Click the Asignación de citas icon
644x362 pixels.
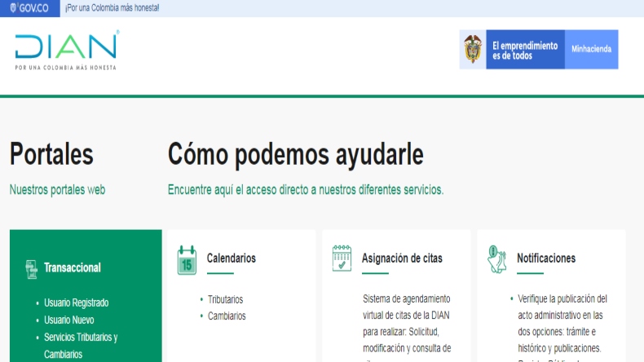point(342,258)
